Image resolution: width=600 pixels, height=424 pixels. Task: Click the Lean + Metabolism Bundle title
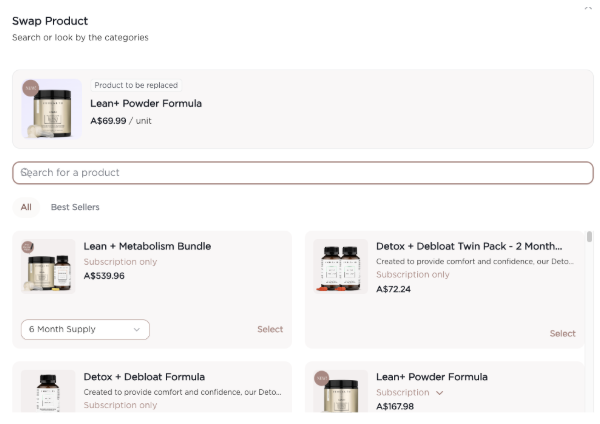pos(147,246)
